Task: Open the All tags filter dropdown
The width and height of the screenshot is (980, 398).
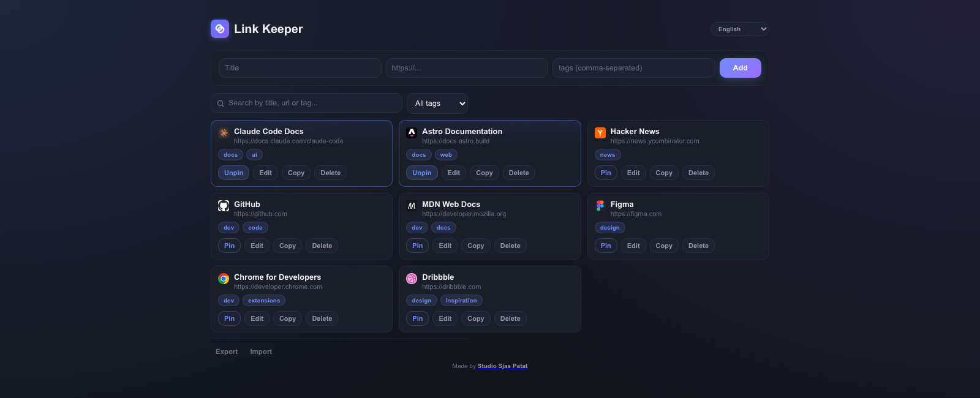Action: 437,103
